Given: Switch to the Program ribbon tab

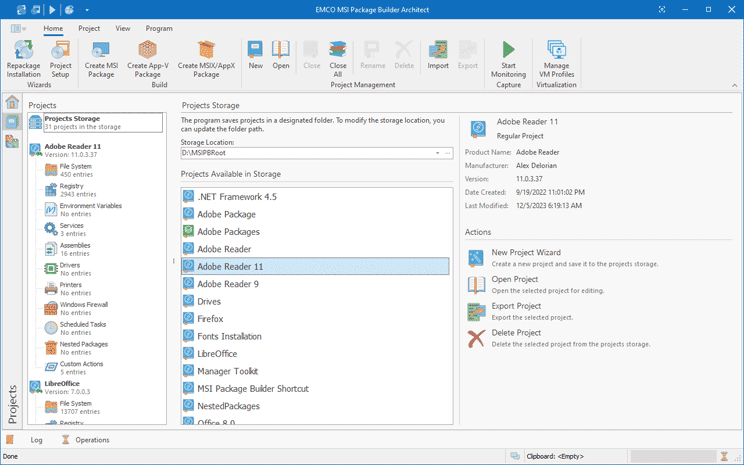Looking at the screenshot, I should point(159,28).
